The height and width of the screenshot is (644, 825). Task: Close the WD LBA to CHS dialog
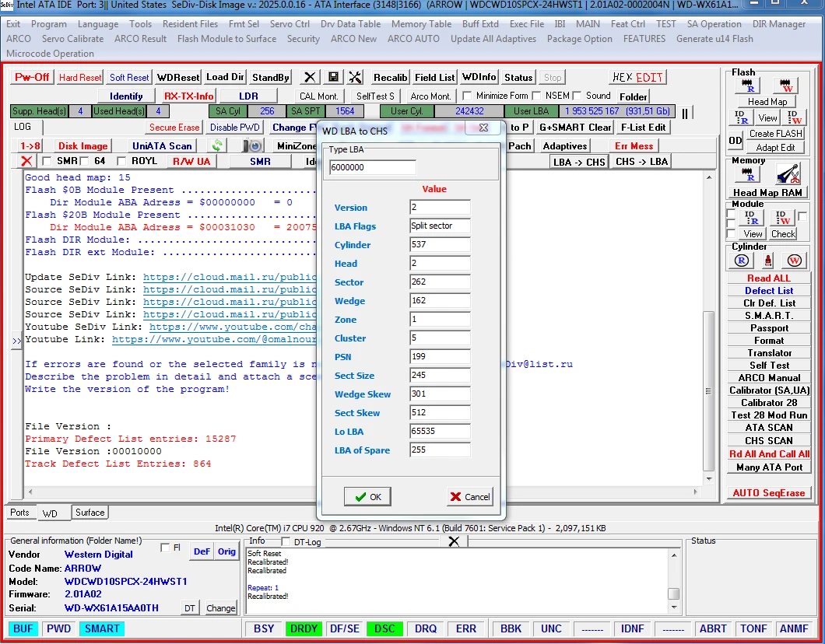click(x=483, y=128)
